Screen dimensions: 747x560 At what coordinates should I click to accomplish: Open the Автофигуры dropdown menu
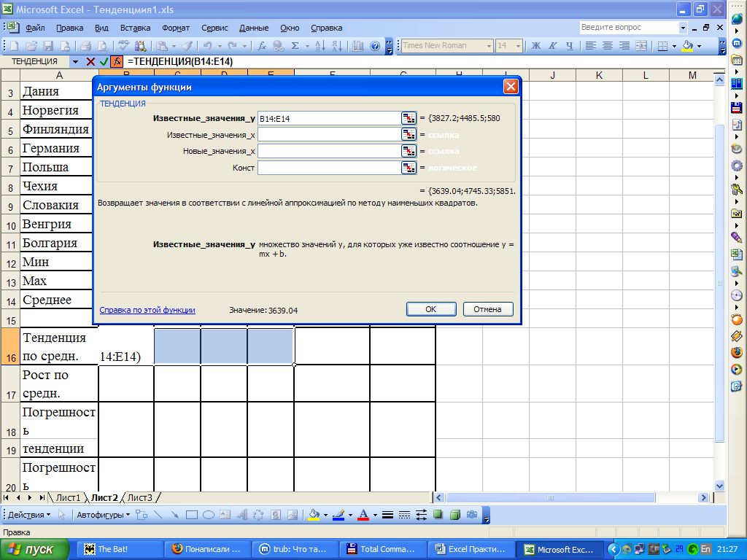[103, 515]
